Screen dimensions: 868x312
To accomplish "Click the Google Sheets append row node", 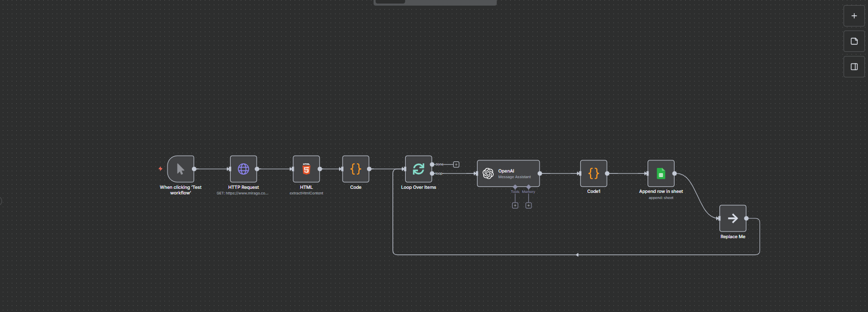I will [x=660, y=174].
